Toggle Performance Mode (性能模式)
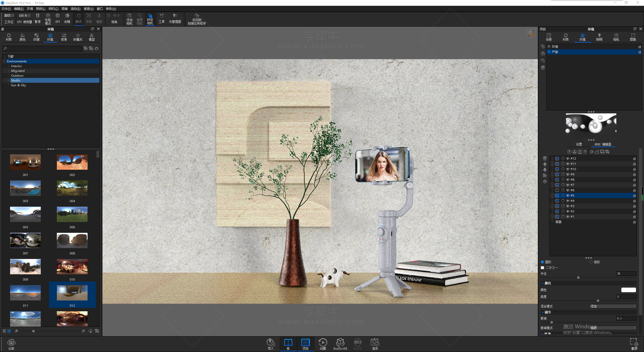Viewport: 644px width, 352px height. click(48, 19)
